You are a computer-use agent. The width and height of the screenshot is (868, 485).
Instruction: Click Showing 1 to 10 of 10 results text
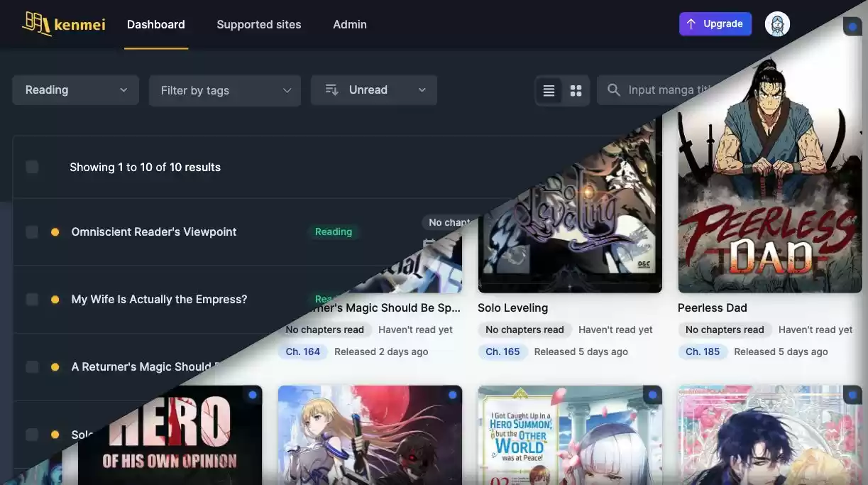pyautogui.click(x=145, y=167)
